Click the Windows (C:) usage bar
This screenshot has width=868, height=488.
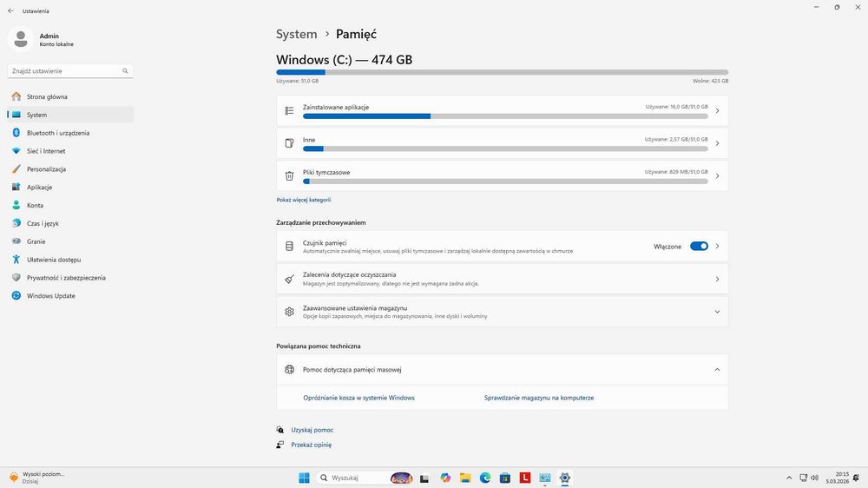pos(502,72)
